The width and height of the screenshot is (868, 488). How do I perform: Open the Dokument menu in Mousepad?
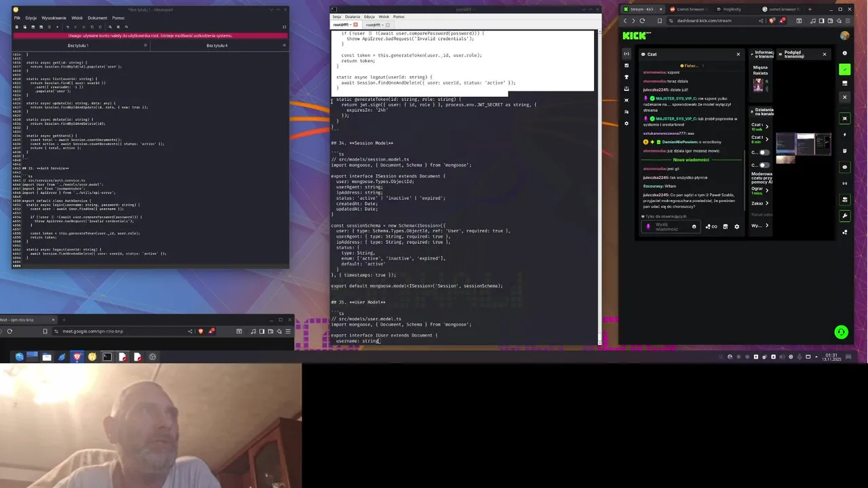pos(98,18)
